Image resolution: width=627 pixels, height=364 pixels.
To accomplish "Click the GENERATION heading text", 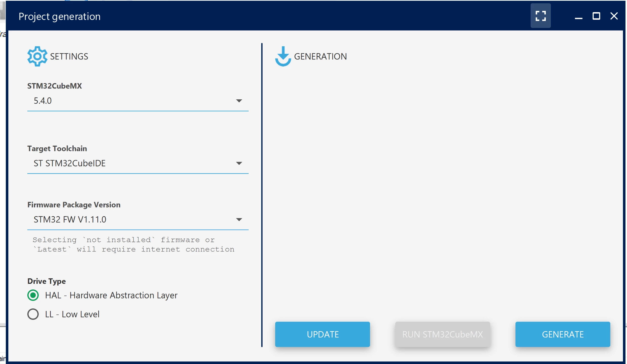I will (320, 56).
